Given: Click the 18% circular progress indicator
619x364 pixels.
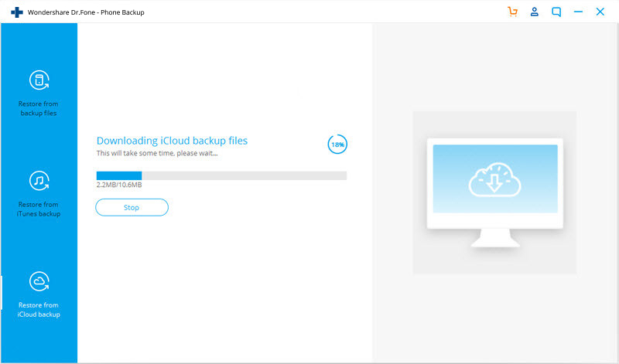Looking at the screenshot, I should point(337,145).
